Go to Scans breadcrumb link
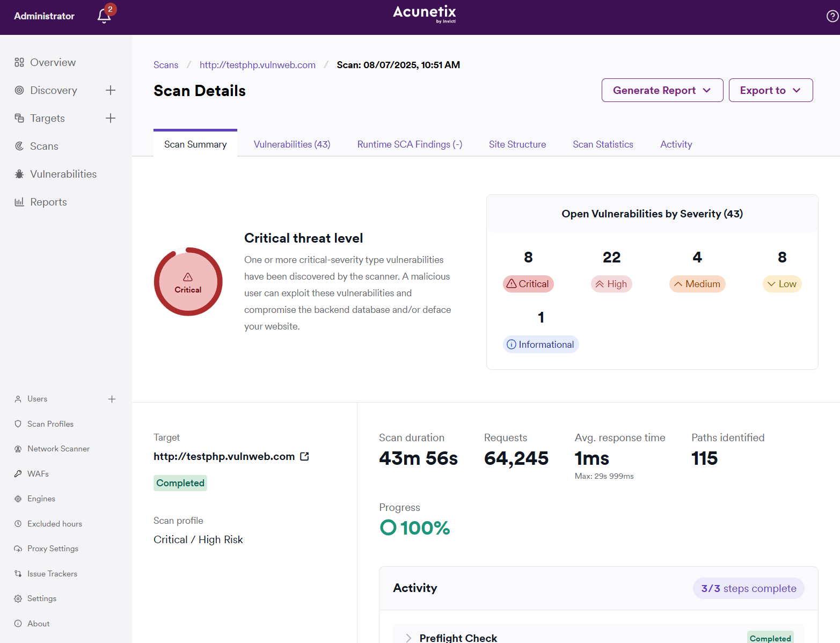Screen dimensions: 840x643 click(x=166, y=65)
